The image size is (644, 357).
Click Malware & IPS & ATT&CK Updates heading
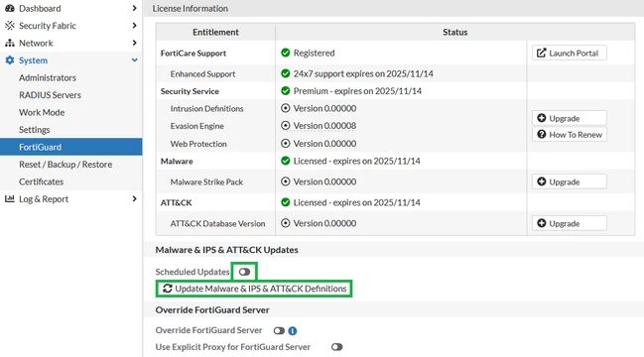[226, 250]
